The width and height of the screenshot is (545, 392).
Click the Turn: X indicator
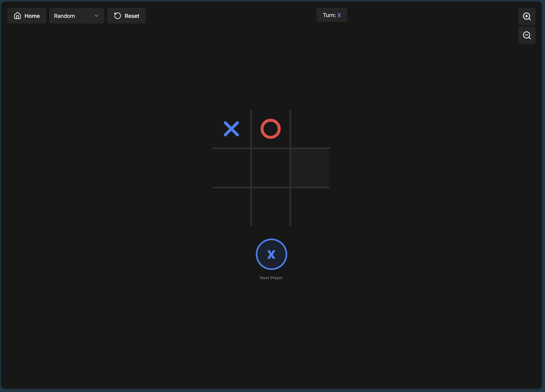[x=332, y=15]
